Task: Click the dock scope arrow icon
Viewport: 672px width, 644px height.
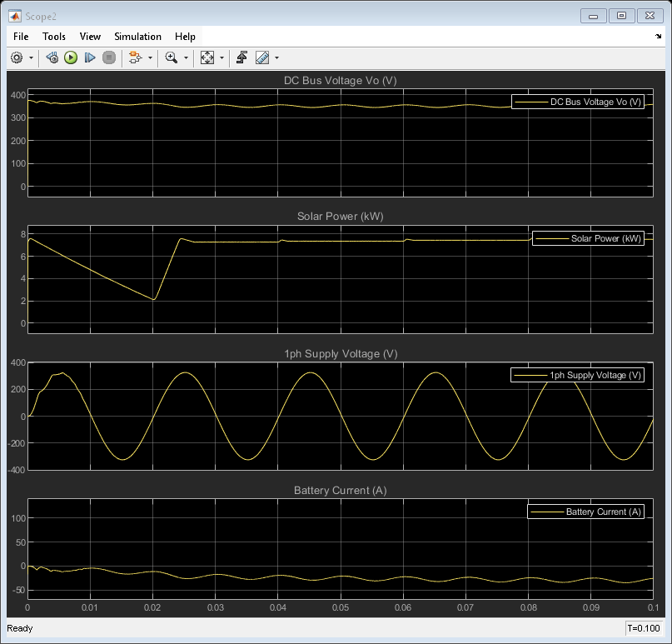Action: click(x=659, y=37)
